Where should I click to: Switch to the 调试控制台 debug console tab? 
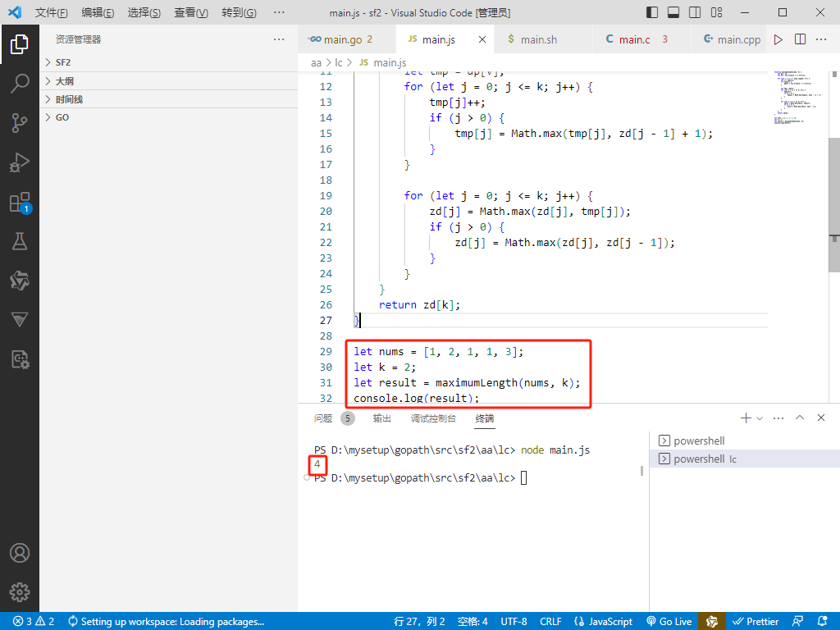[x=433, y=418]
